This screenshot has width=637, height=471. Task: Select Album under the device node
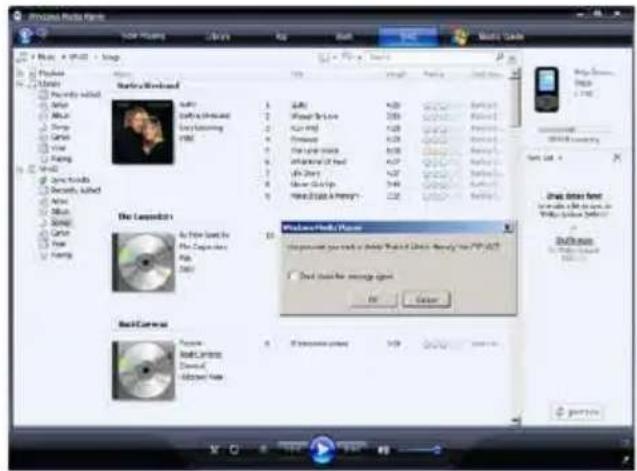pos(61,211)
